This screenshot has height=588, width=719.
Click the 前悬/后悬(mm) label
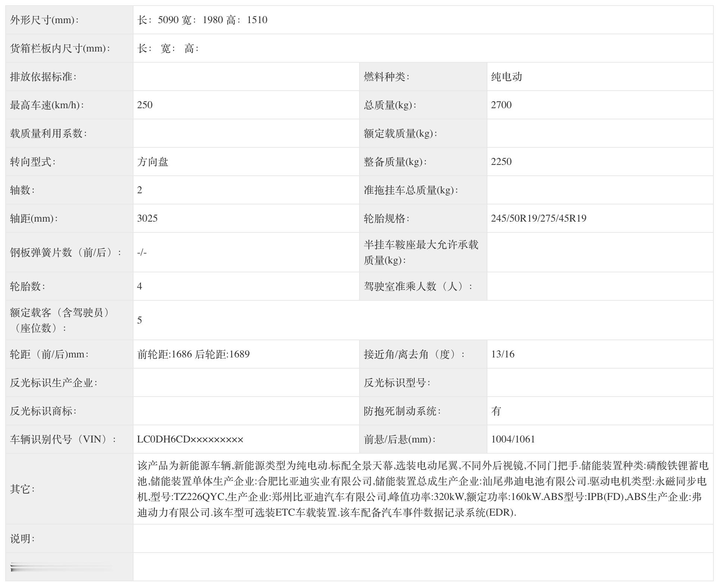(x=399, y=439)
